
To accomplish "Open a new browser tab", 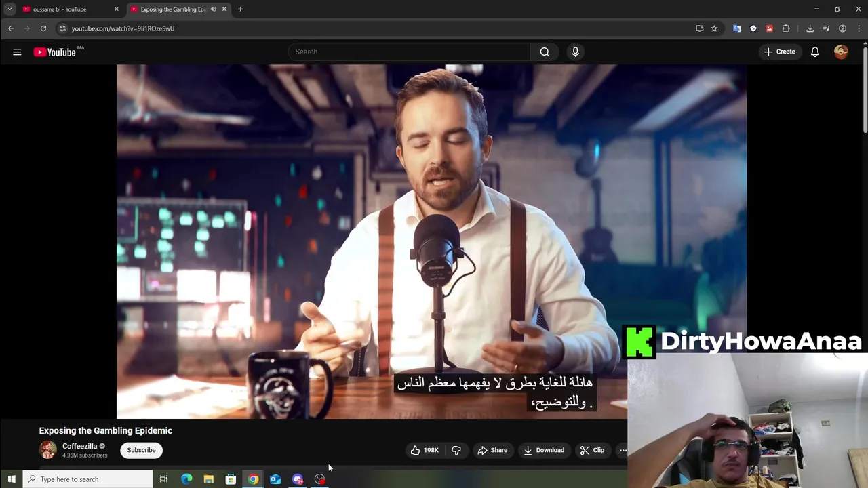I will 240,9.
